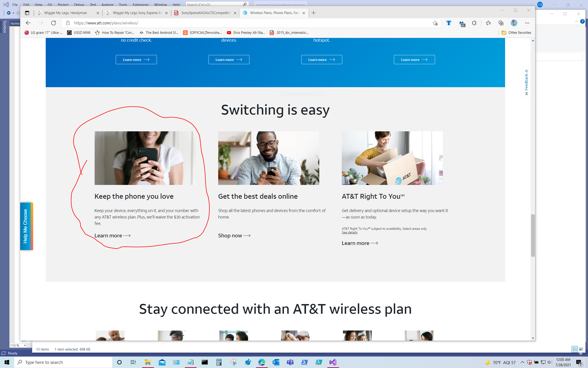
Task: Open the USSD MMI bookmark
Action: (x=79, y=33)
